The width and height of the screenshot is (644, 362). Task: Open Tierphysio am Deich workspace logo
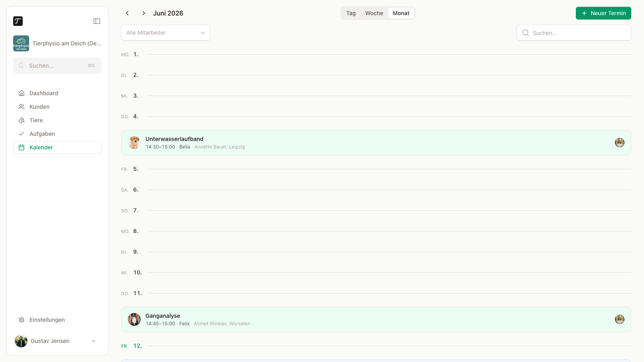click(21, 43)
